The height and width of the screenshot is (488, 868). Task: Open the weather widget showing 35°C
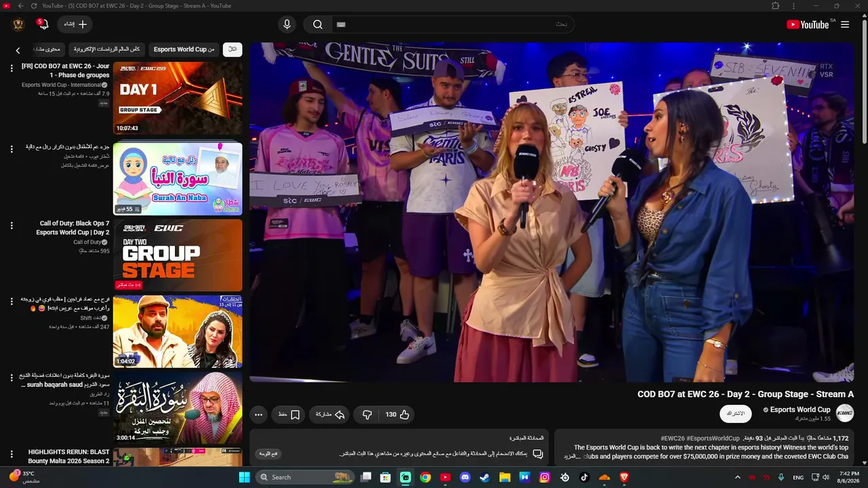[25, 477]
